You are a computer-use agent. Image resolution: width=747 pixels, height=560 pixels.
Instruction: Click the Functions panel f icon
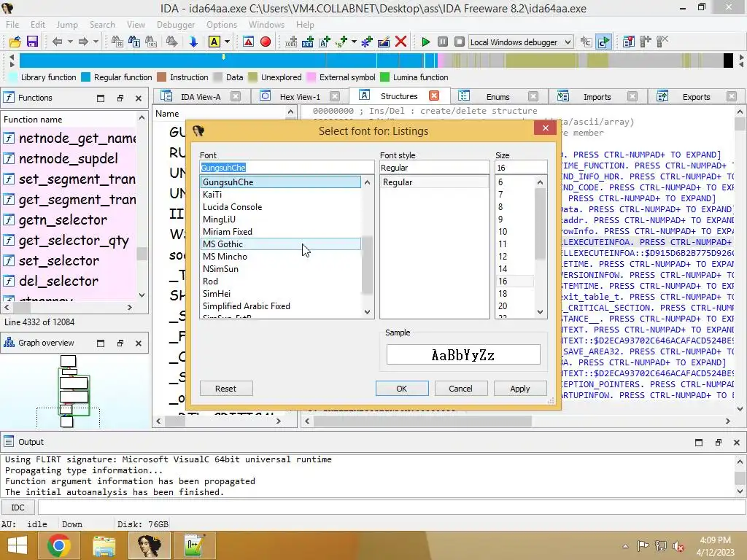click(9, 98)
